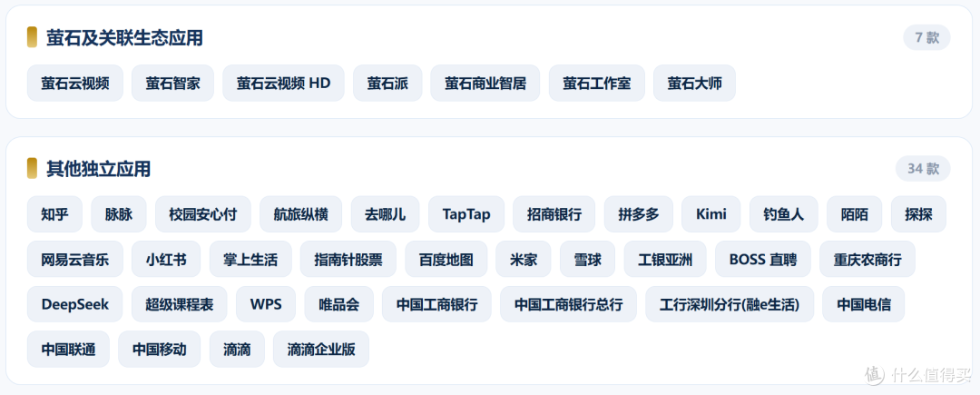Click the TapTap chip
The width and height of the screenshot is (980, 395).
[x=466, y=214]
